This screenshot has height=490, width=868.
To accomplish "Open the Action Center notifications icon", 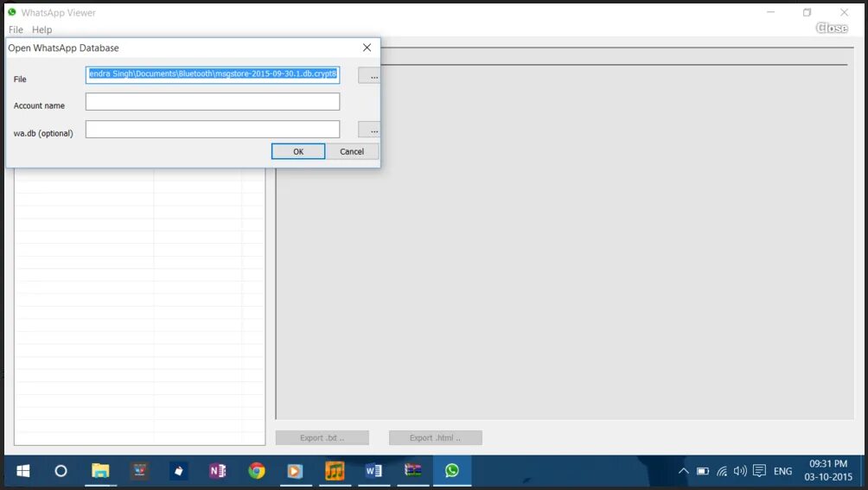I will [759, 471].
